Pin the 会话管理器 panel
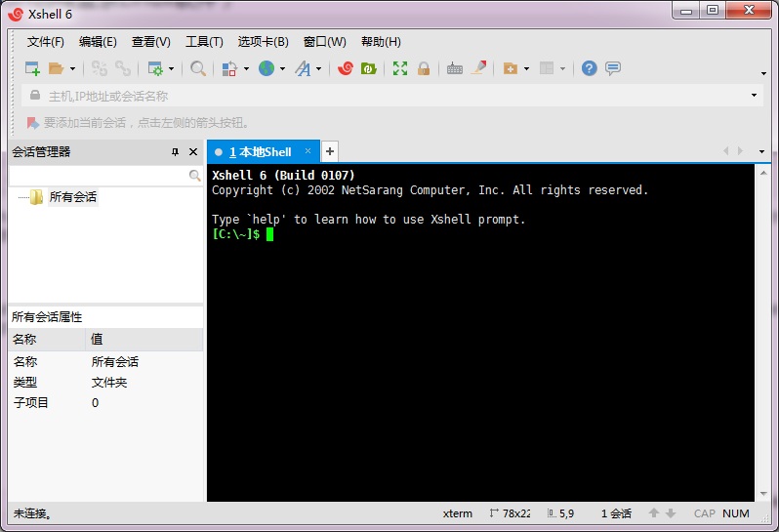The width and height of the screenshot is (779, 532). tap(175, 152)
